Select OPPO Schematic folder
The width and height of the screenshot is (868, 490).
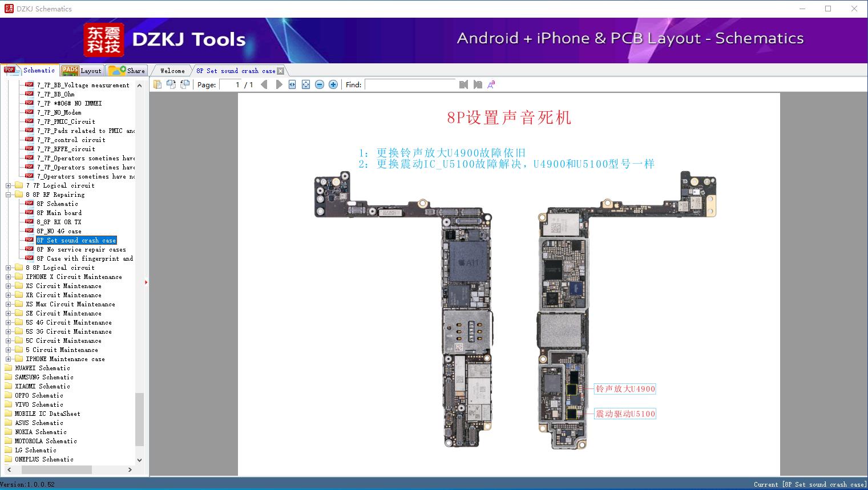(39, 395)
